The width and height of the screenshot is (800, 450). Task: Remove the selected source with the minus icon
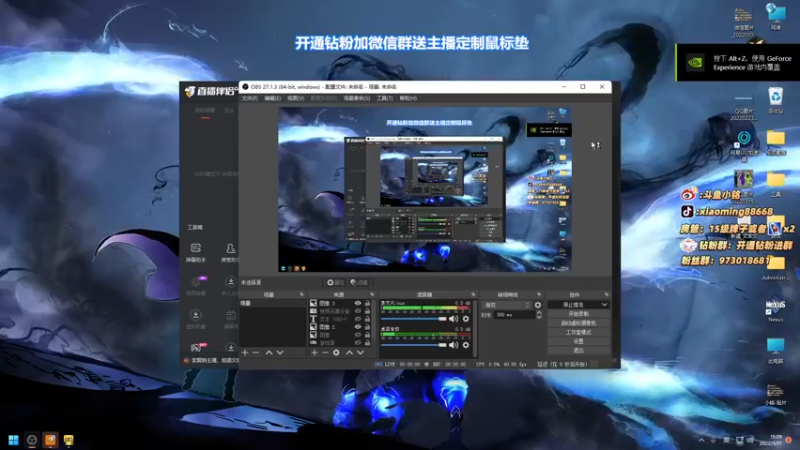point(325,353)
